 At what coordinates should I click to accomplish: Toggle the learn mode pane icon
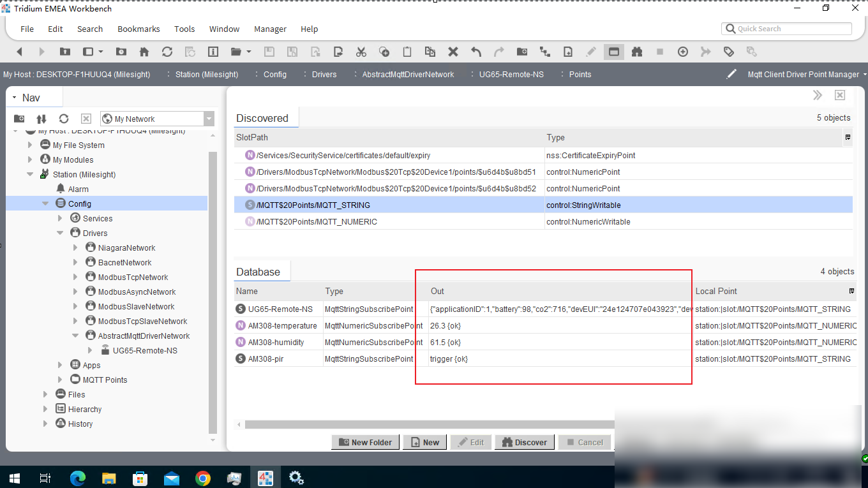pos(614,52)
